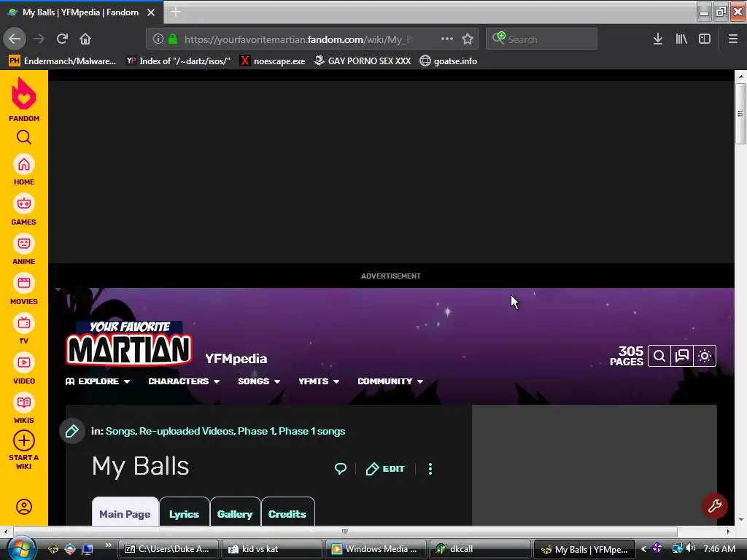747x560 pixels.
Task: Click Start a Wiki plus icon
Action: 24,441
